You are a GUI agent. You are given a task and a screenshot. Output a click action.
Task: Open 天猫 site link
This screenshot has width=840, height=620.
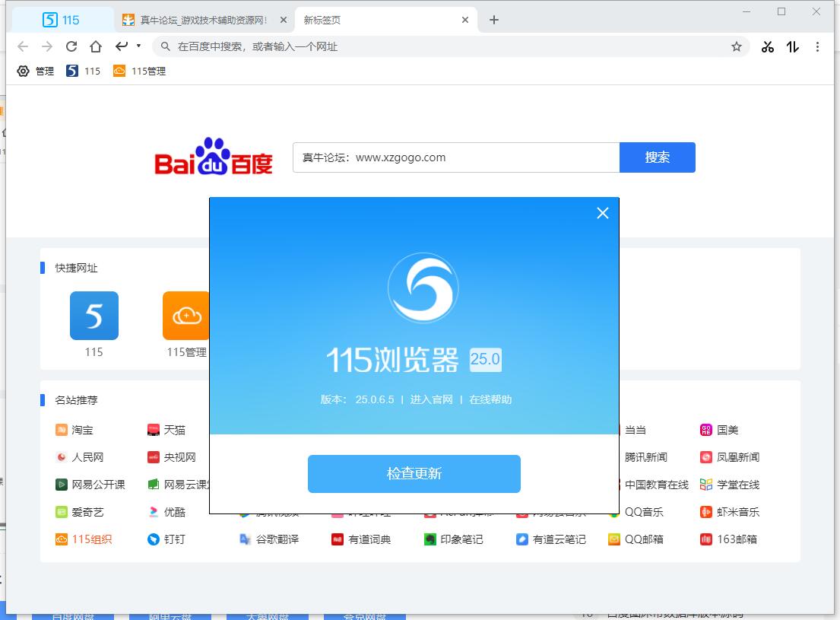coord(166,430)
